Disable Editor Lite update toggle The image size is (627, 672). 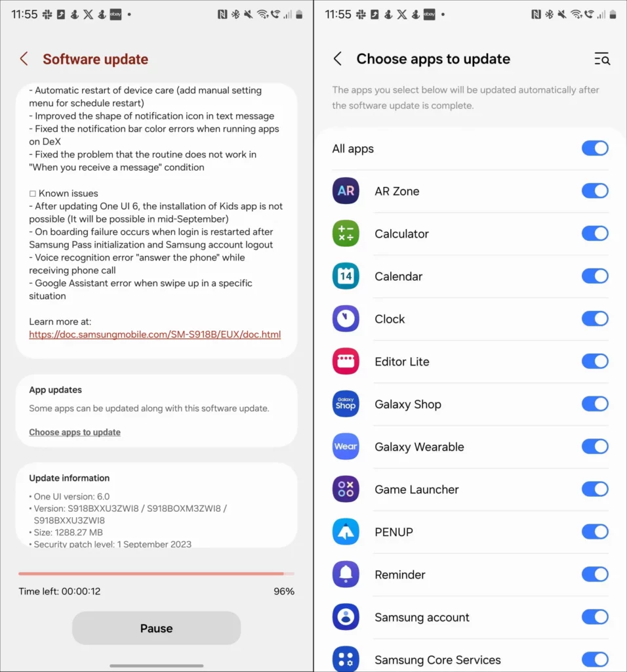[x=595, y=362]
